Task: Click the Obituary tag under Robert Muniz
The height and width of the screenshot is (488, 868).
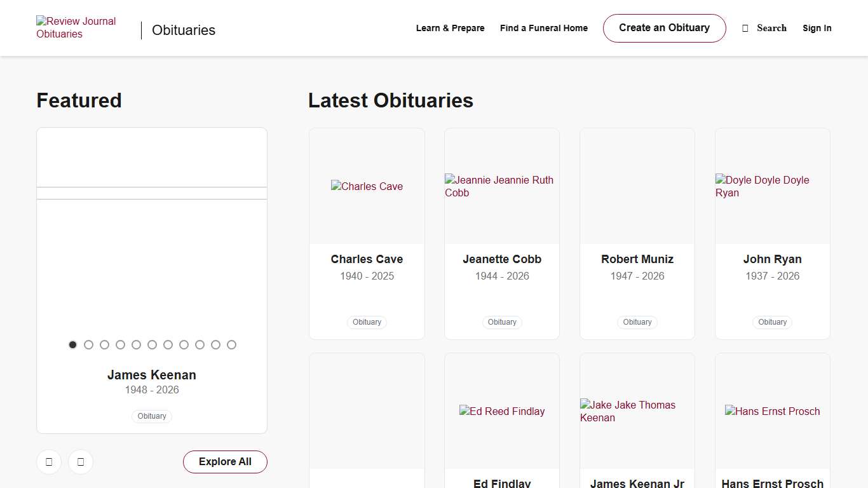Action: pyautogui.click(x=637, y=322)
